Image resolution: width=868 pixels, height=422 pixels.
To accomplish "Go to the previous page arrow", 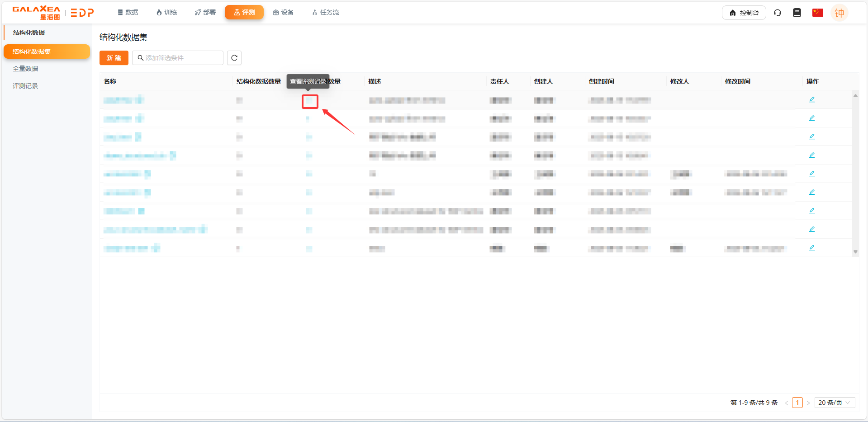I will click(787, 403).
